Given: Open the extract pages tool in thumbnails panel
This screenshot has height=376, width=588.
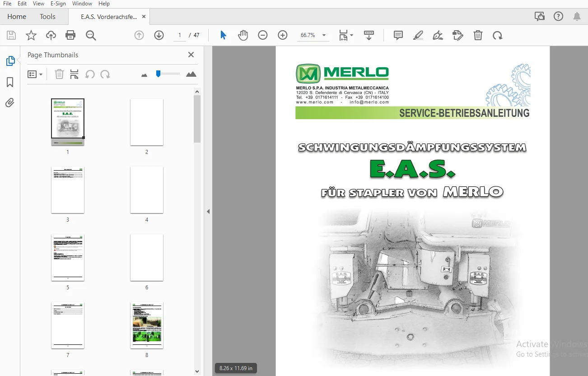Looking at the screenshot, I should [75, 74].
